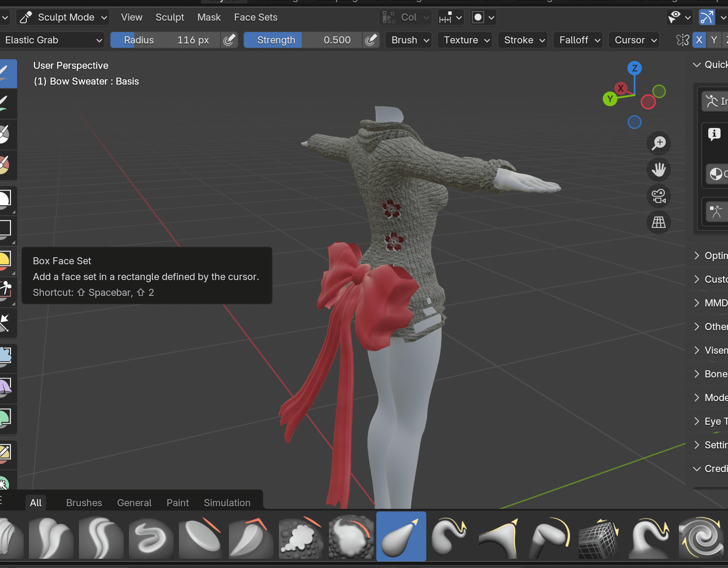
Task: Open the Sculpt Mode dropdown
Action: click(x=63, y=18)
